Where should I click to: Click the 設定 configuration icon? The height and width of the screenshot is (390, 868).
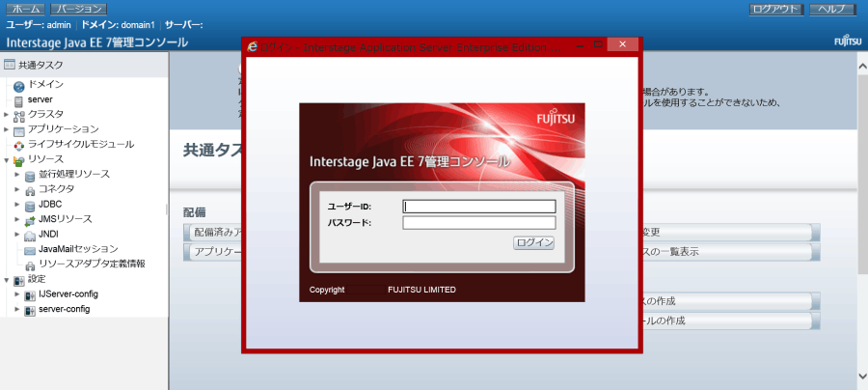pyautogui.click(x=19, y=280)
